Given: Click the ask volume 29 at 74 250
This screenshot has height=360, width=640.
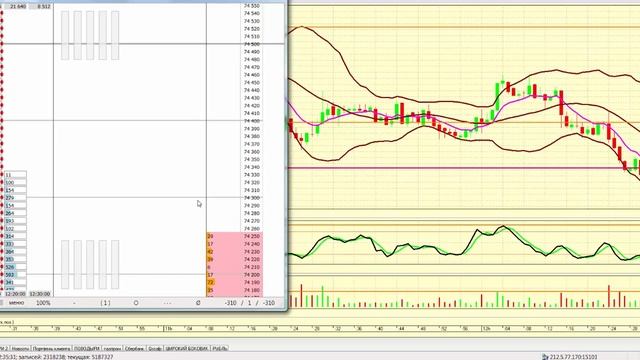Looking at the screenshot, I should (211, 236).
